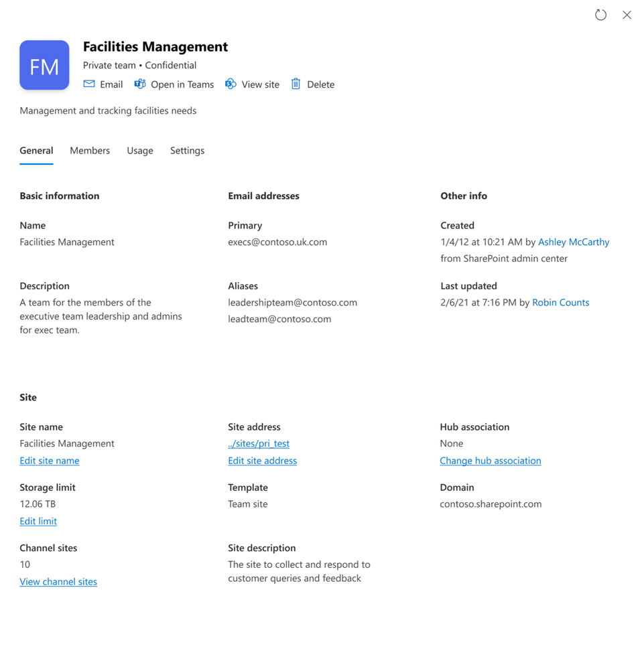This screenshot has height=669, width=644.
Task: Click the site description paragraph text
Action: (299, 571)
